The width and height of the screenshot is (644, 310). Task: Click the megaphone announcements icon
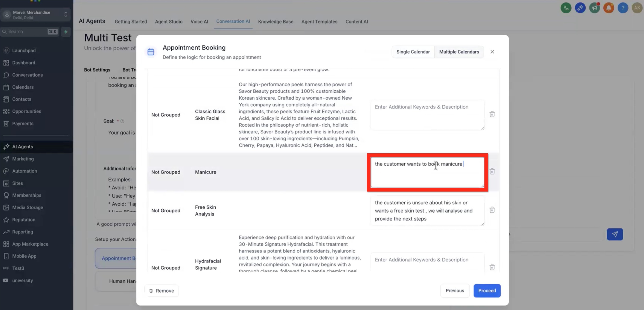594,8
